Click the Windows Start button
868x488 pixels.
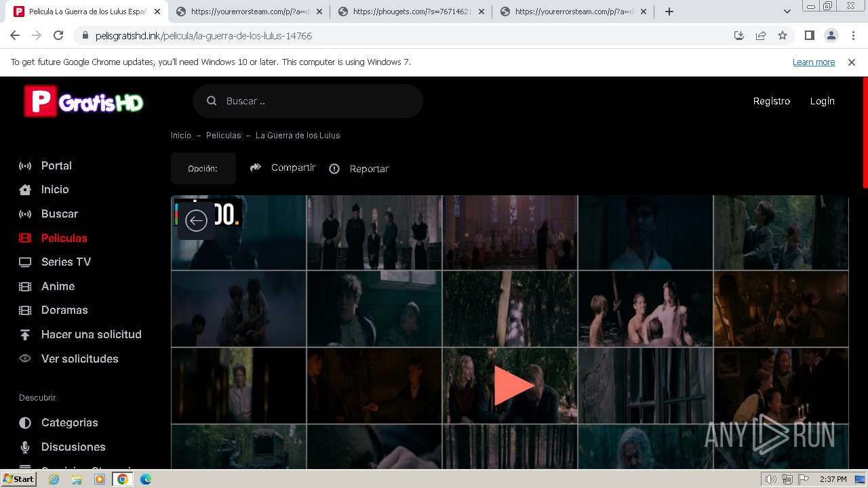coord(19,479)
